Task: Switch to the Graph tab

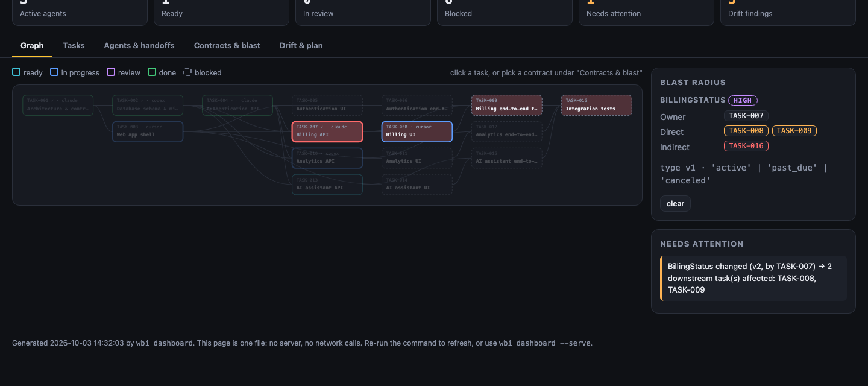Action: tap(32, 45)
